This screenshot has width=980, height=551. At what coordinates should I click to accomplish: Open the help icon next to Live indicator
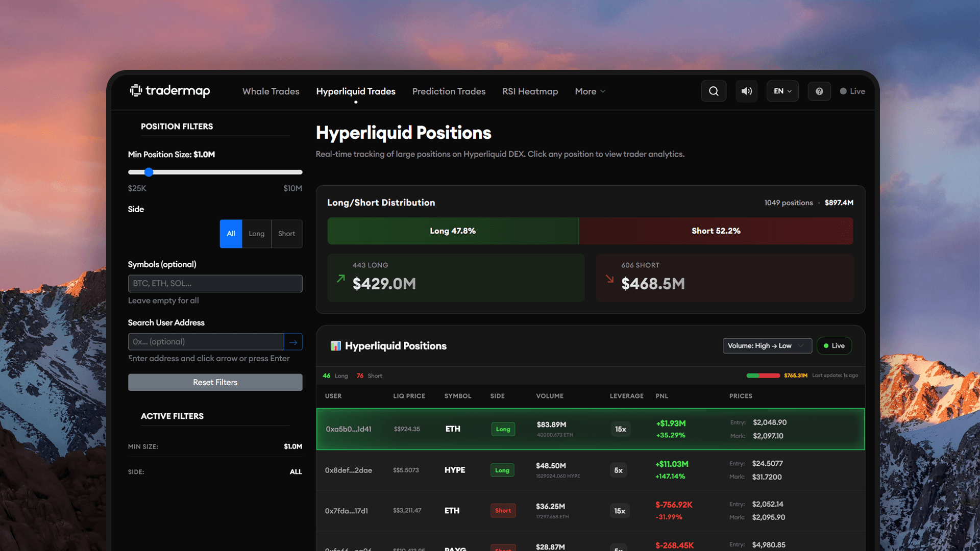[x=819, y=91]
